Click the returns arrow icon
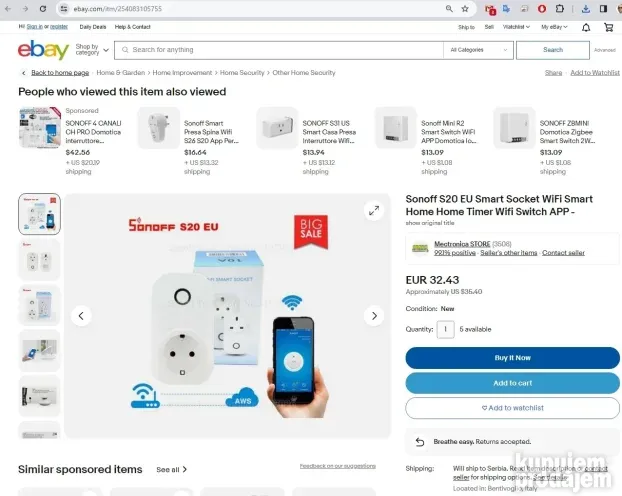Image resolution: width=622 pixels, height=496 pixels. click(x=420, y=442)
